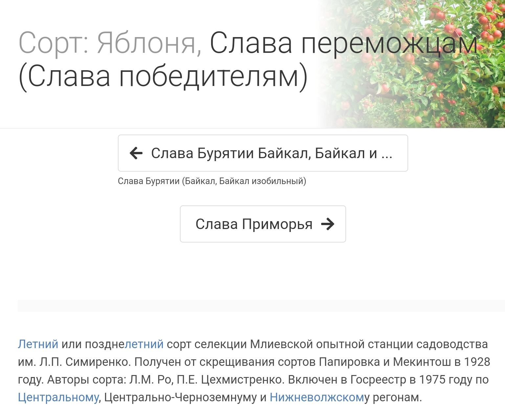
Task: Open the летний link inside позднелетний
Action: click(x=144, y=344)
